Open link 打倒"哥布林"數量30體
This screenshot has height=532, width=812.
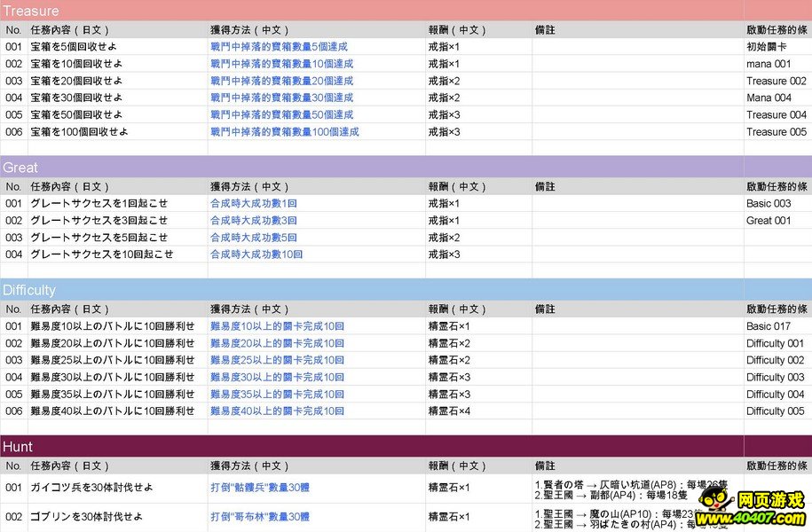259,516
